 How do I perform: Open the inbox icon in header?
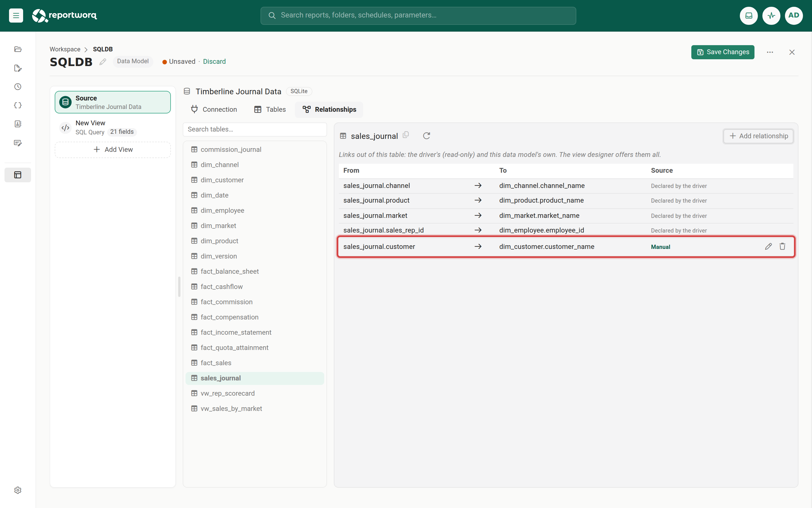tap(749, 16)
